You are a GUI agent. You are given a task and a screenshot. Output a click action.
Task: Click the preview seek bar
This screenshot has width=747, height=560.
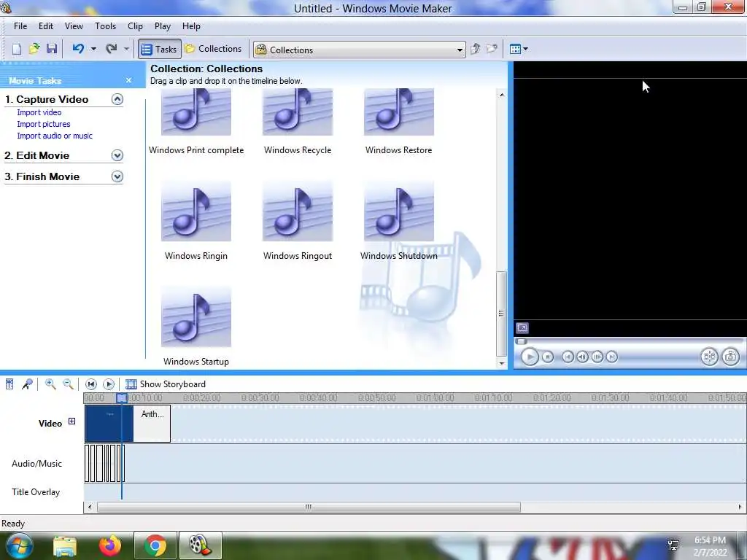coord(629,341)
